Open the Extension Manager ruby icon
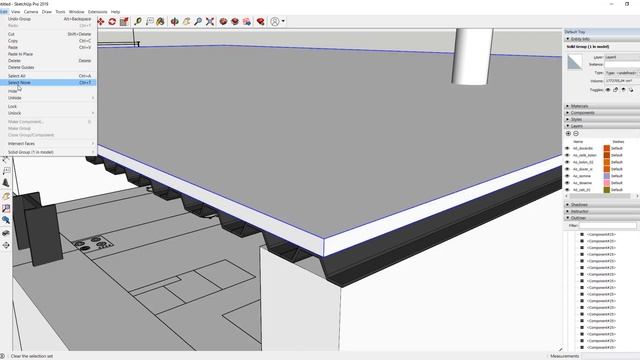Image resolution: width=640 pixels, height=360 pixels. (x=260, y=22)
